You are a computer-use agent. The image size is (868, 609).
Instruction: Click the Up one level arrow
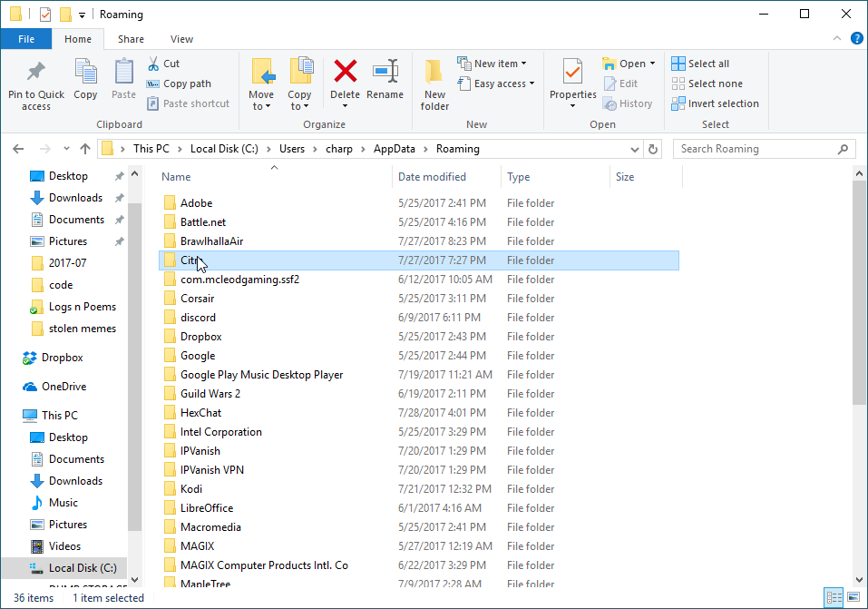tap(85, 149)
